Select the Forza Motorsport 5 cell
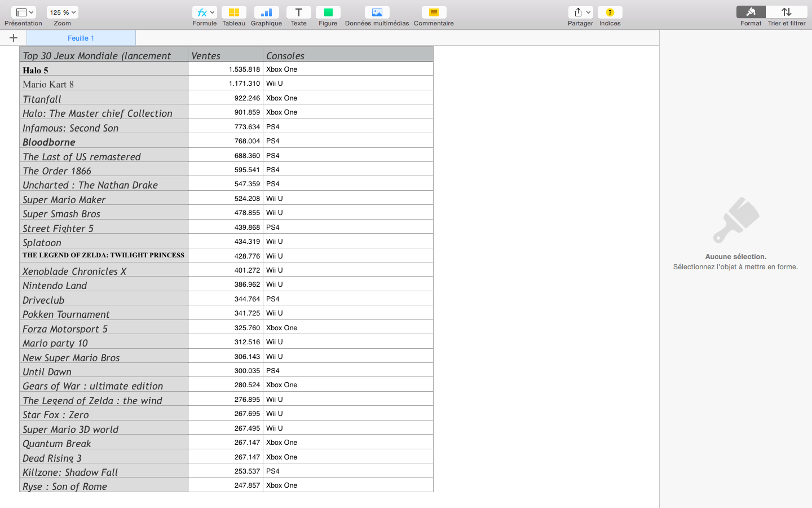 click(x=104, y=327)
